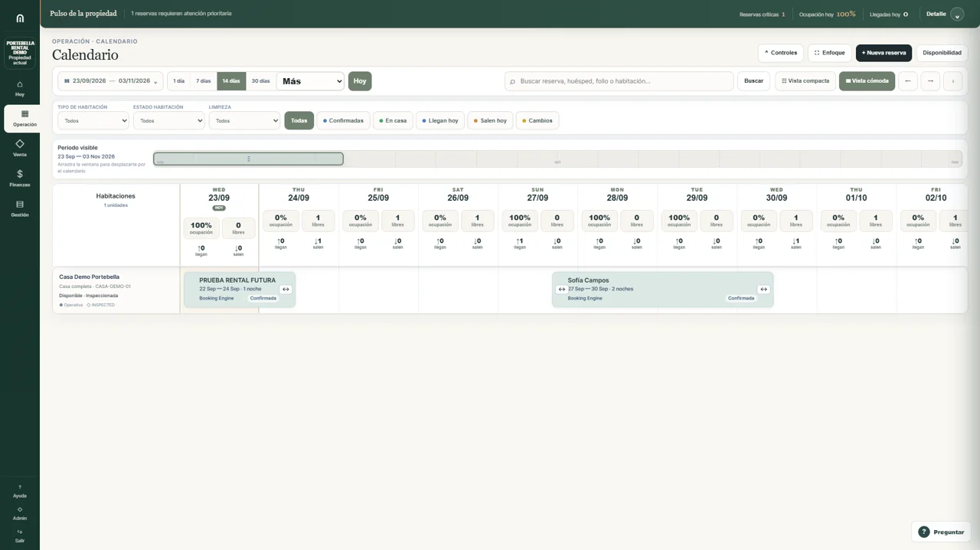Open the Venta diamond sidebar icon
The width and height of the screenshot is (980, 550).
point(20,144)
